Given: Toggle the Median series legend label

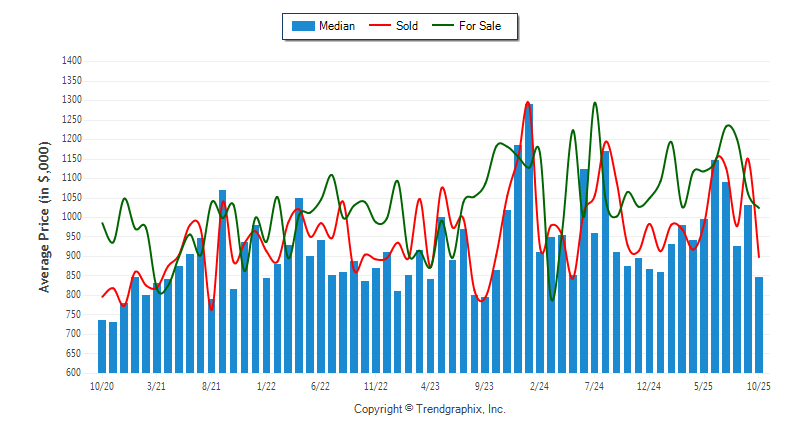Looking at the screenshot, I should tap(337, 26).
